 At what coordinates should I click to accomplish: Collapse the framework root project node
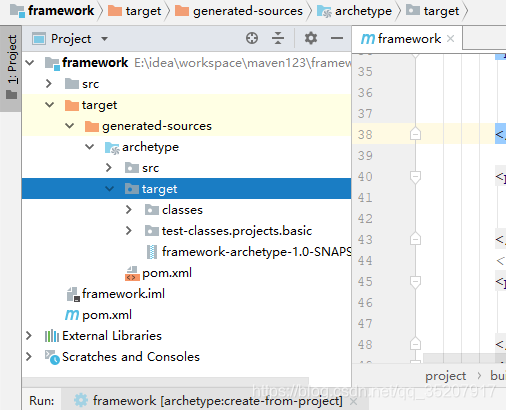tap(30, 63)
